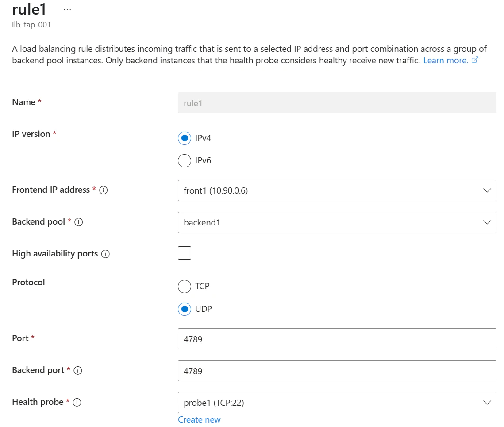Click into the Port input field

tap(337, 339)
